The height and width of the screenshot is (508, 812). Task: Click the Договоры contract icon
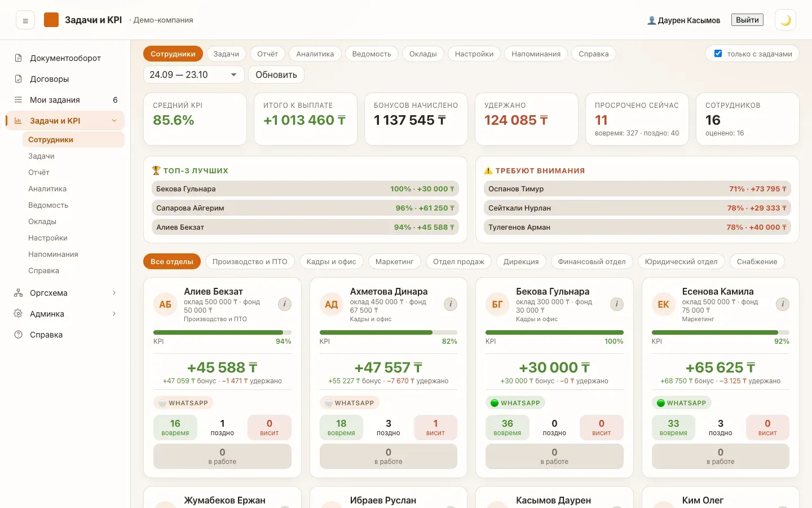(18, 79)
